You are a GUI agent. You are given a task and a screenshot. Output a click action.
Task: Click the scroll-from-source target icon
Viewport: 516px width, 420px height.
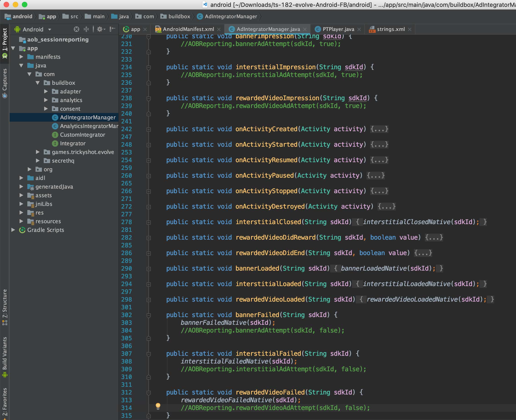[77, 29]
